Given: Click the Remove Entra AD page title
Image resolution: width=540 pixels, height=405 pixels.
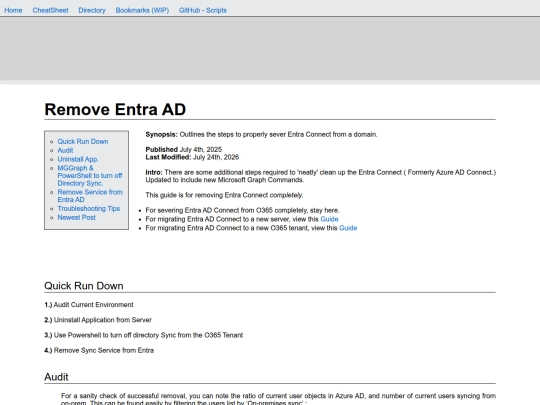Looking at the screenshot, I should tap(115, 110).
